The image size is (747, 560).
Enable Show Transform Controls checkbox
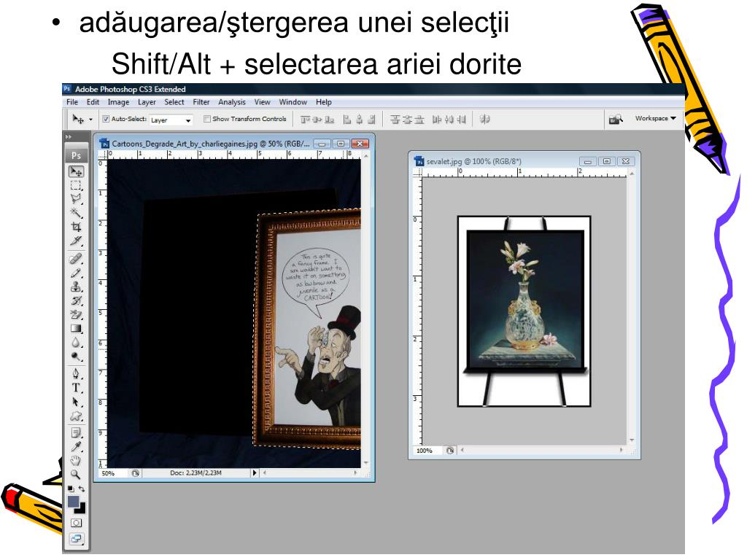tap(206, 119)
